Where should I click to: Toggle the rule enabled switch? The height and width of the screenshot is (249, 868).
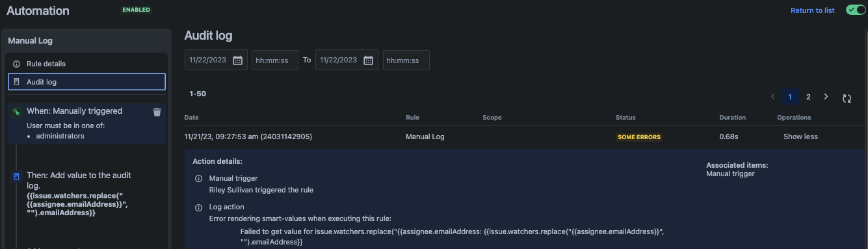point(856,10)
